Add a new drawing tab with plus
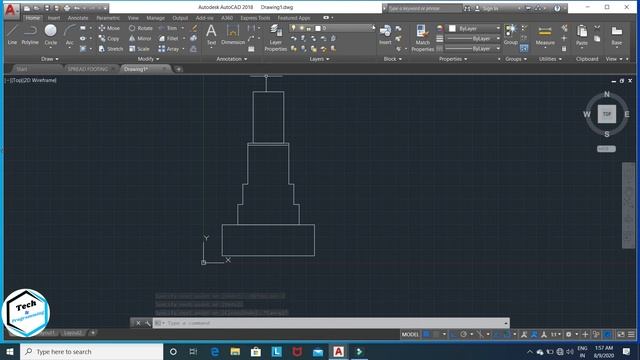 pos(178,69)
